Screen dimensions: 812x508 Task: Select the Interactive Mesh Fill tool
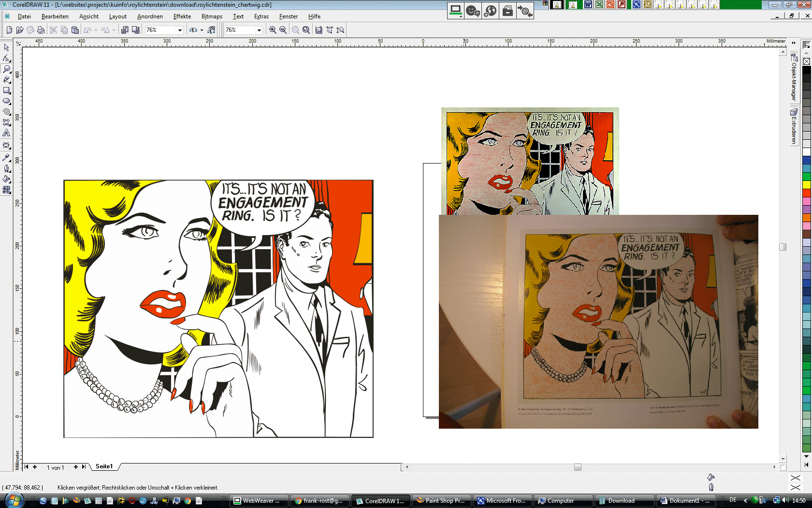(x=6, y=190)
